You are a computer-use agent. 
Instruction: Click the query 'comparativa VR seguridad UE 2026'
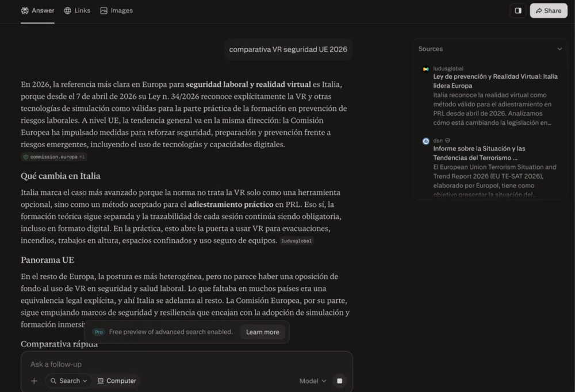[x=288, y=49]
